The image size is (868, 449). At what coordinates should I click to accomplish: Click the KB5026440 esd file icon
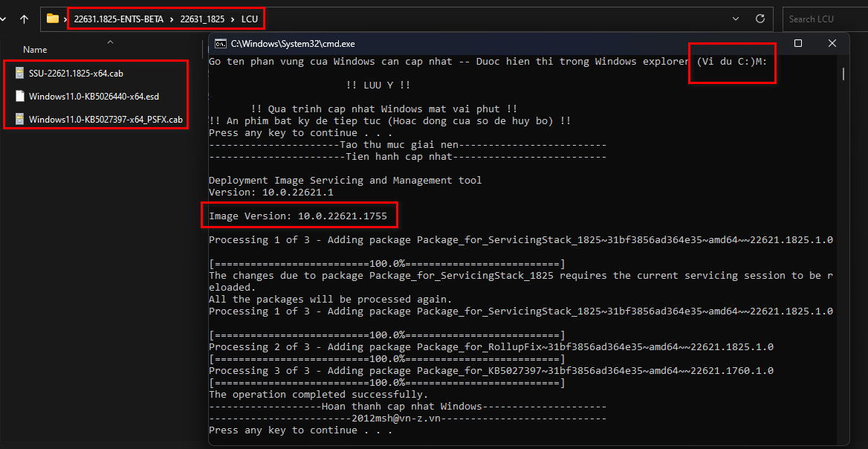pyautogui.click(x=20, y=96)
